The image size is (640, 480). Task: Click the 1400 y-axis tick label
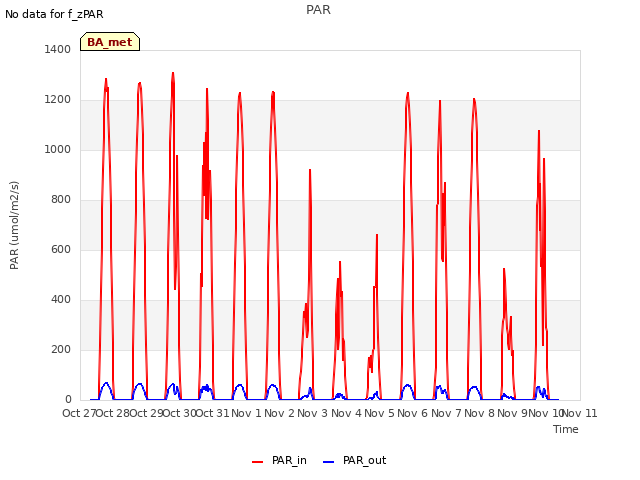pos(58,49)
